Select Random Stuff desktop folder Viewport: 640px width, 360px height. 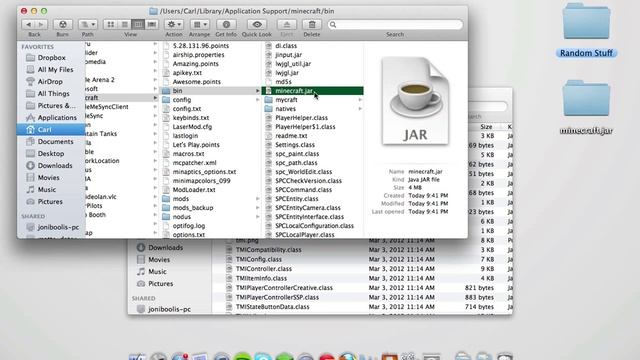coord(586,30)
